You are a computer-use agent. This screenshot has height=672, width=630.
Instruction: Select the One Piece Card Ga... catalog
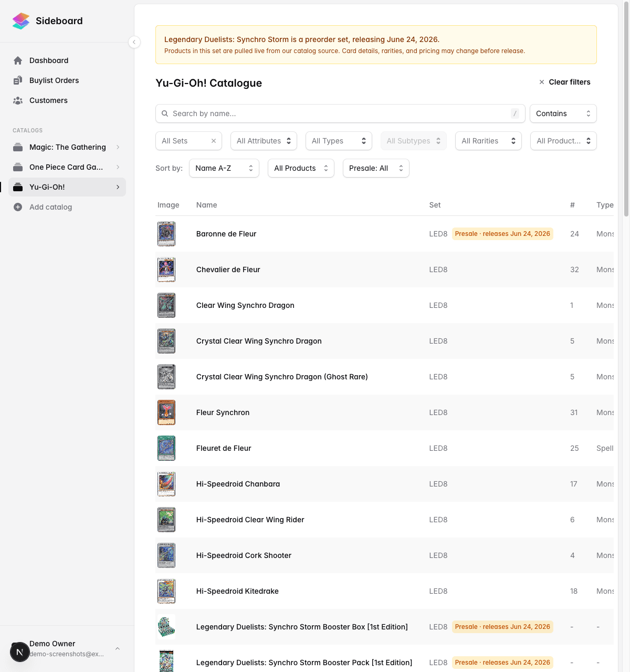click(67, 167)
